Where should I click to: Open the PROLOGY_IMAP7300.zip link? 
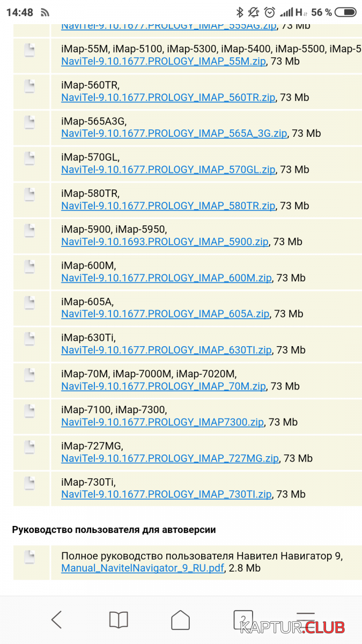(x=162, y=422)
